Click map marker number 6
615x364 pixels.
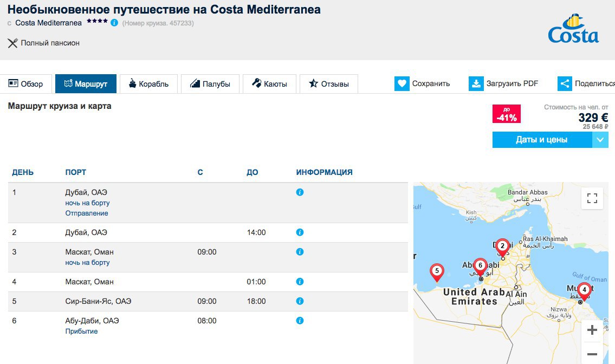tap(480, 266)
